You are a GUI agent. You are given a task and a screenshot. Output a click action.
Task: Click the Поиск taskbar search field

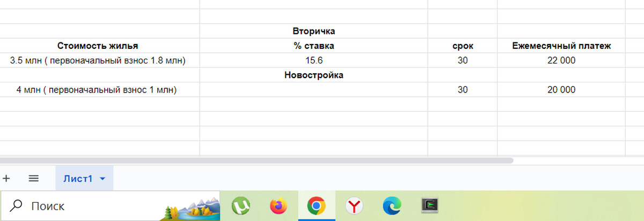(110, 205)
